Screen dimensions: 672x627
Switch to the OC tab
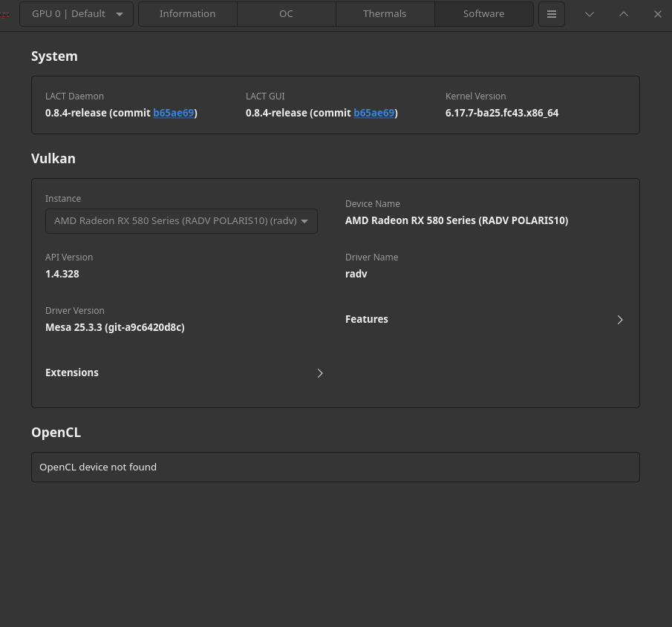pyautogui.click(x=286, y=14)
